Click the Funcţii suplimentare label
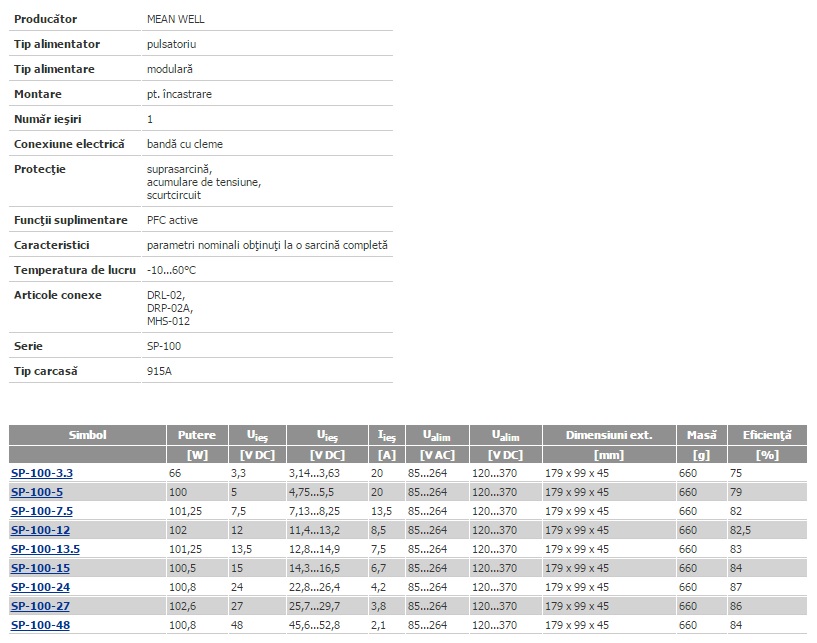 coord(71,220)
